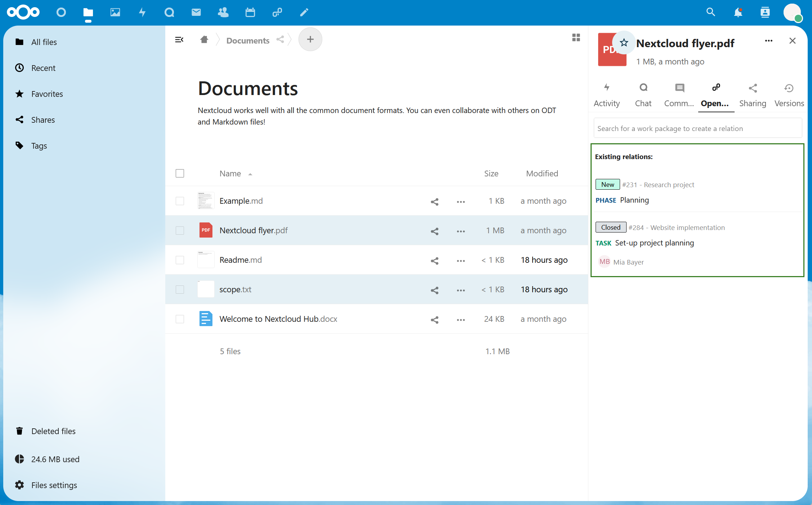Open Files settings in sidebar
The width and height of the screenshot is (812, 505).
[x=54, y=485]
